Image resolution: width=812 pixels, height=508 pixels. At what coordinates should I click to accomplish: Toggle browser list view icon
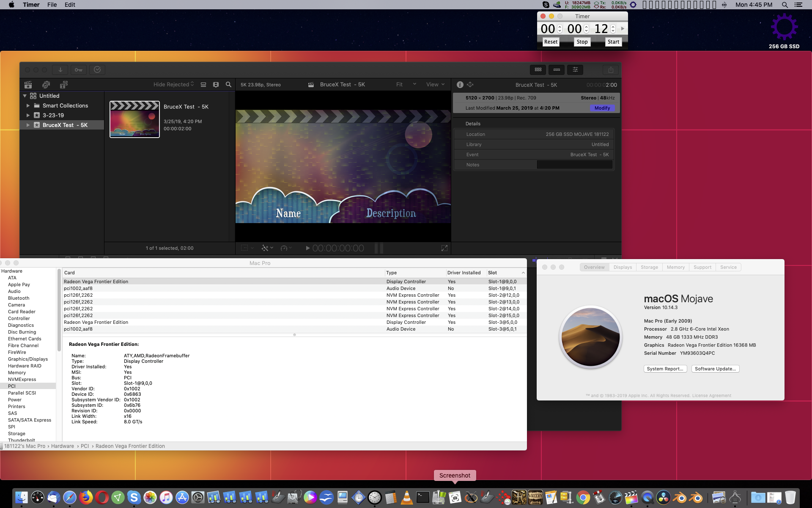coord(203,85)
